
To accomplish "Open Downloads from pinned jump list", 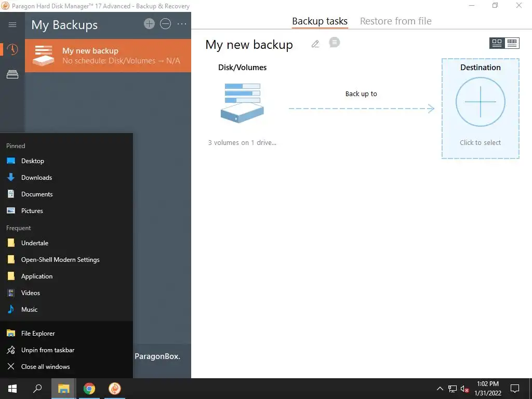I will click(66, 178).
